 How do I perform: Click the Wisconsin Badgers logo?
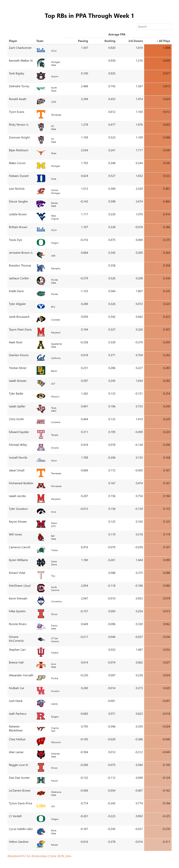pos(41,742)
